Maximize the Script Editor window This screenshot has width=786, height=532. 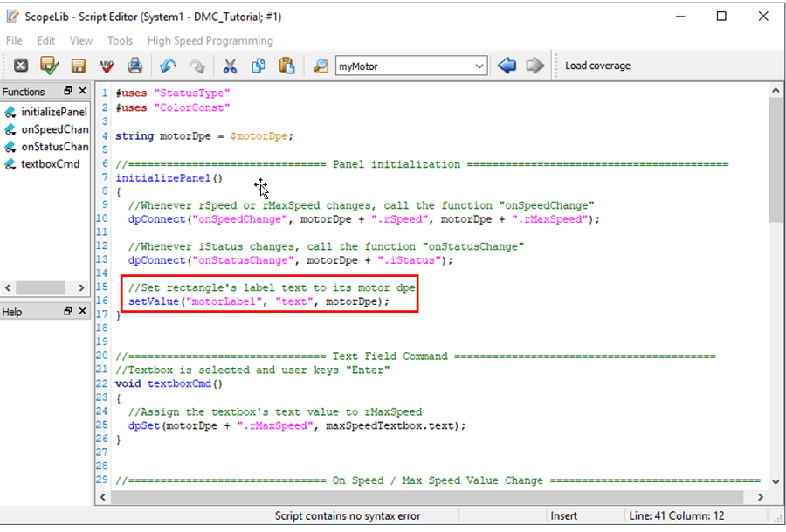(x=721, y=17)
